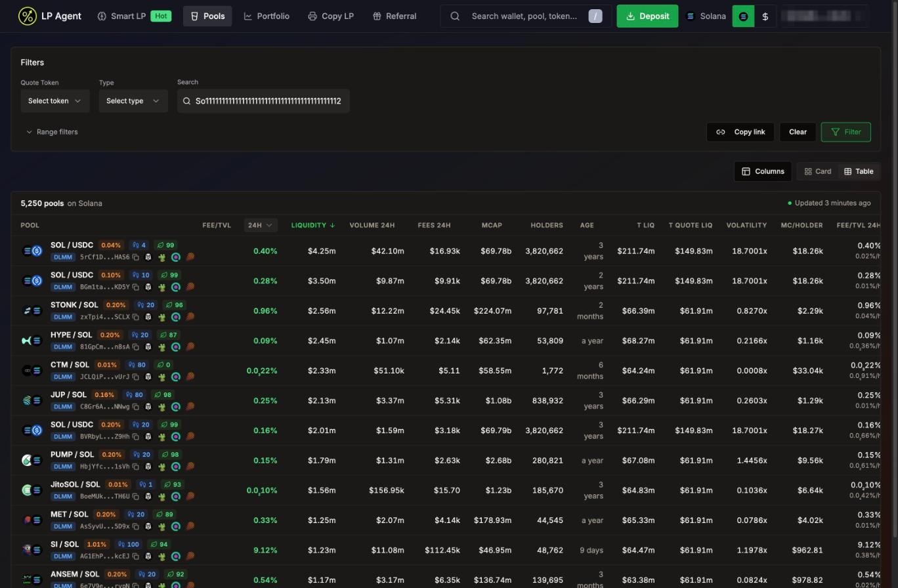Copy the PUMP / SOL pool address
Image resolution: width=898 pixels, height=588 pixels.
coord(136,467)
